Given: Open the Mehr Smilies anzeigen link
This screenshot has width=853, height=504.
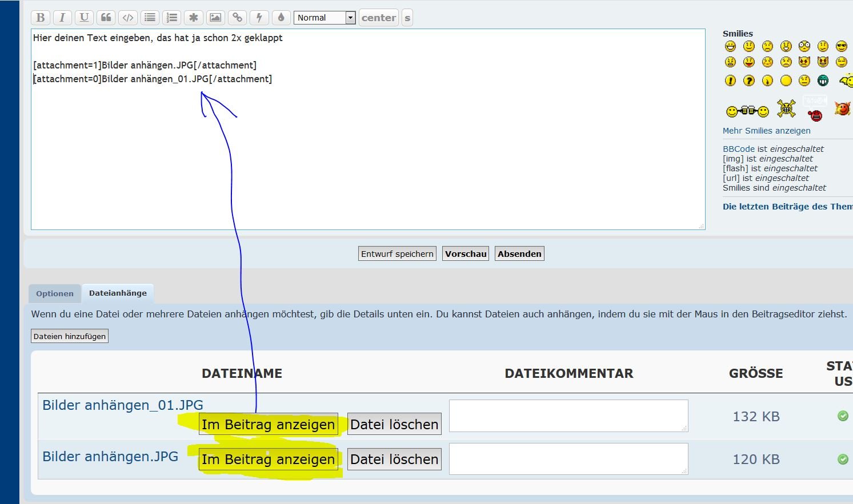Looking at the screenshot, I should 766,131.
